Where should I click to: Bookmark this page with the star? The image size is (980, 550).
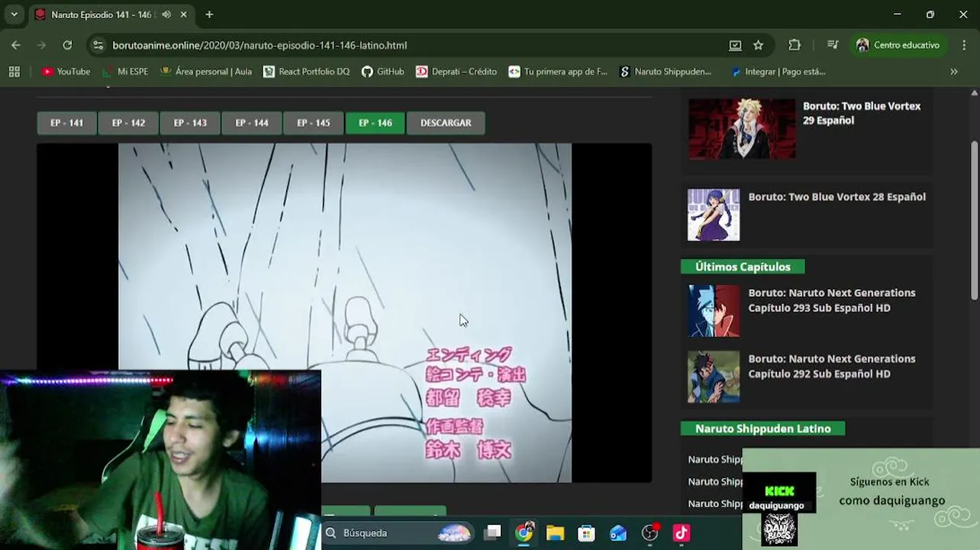[x=758, y=45]
